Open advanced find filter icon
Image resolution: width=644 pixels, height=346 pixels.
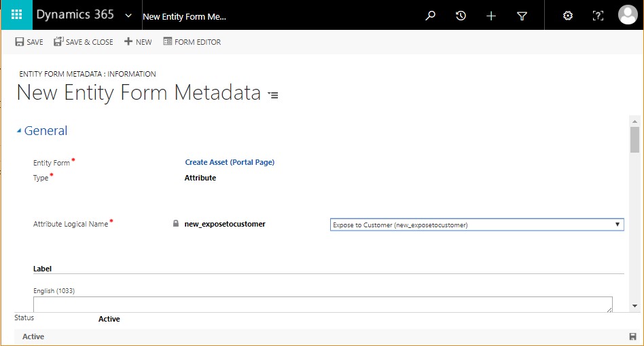[x=522, y=16]
